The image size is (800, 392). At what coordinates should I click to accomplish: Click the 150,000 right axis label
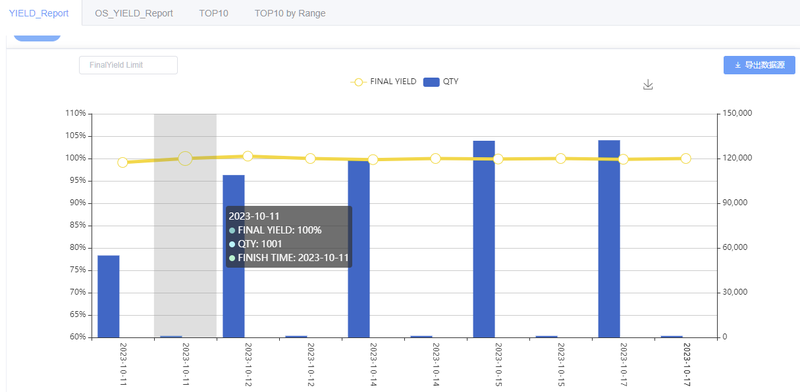tap(736, 113)
